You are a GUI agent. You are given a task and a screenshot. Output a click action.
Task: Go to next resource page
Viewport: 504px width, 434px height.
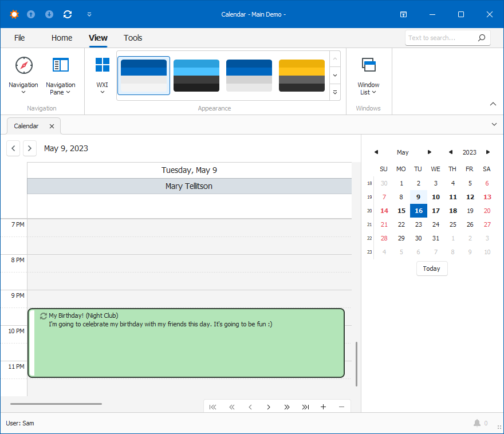point(287,407)
